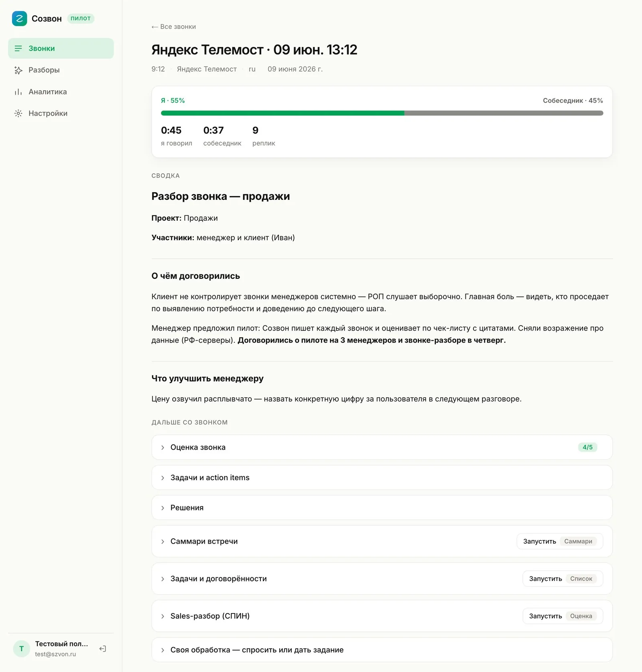Expand Задачи и action items chevron
642x672 pixels.
[x=163, y=478]
